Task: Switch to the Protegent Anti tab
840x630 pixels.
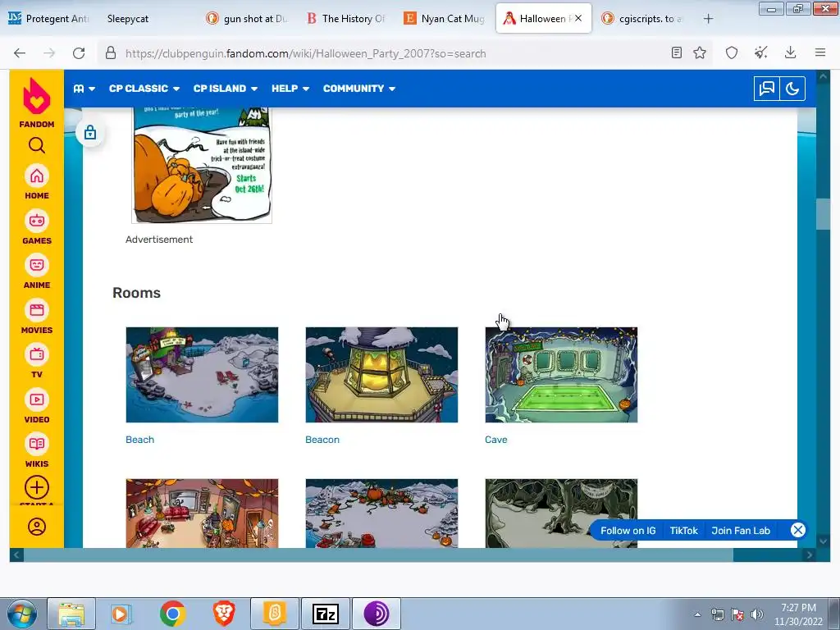Action: pyautogui.click(x=48, y=19)
